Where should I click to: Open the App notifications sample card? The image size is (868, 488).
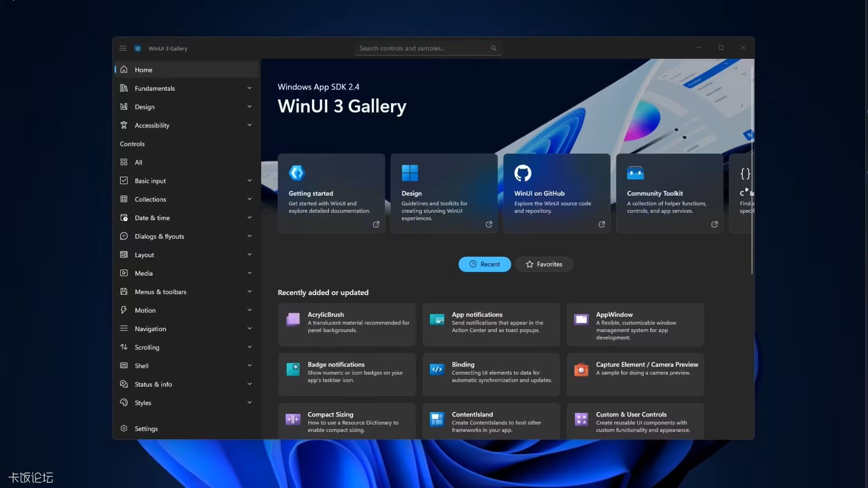491,324
